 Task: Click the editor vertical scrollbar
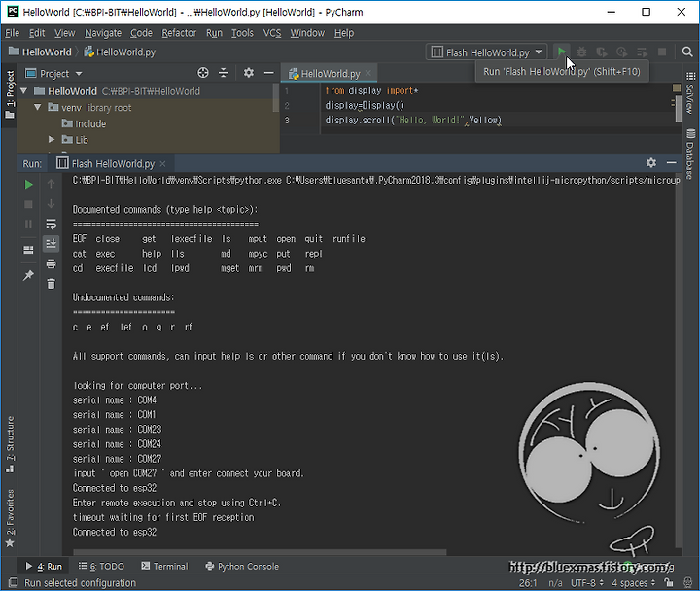(x=679, y=107)
